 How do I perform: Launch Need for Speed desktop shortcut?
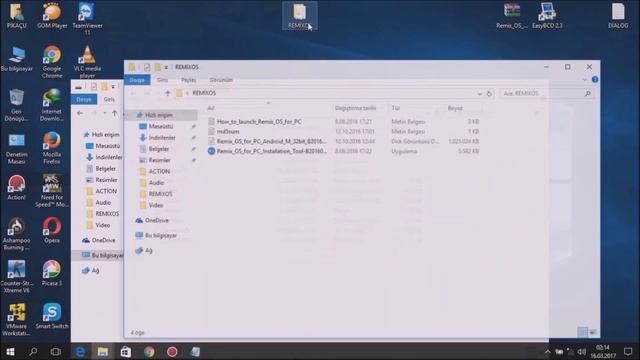(52, 191)
